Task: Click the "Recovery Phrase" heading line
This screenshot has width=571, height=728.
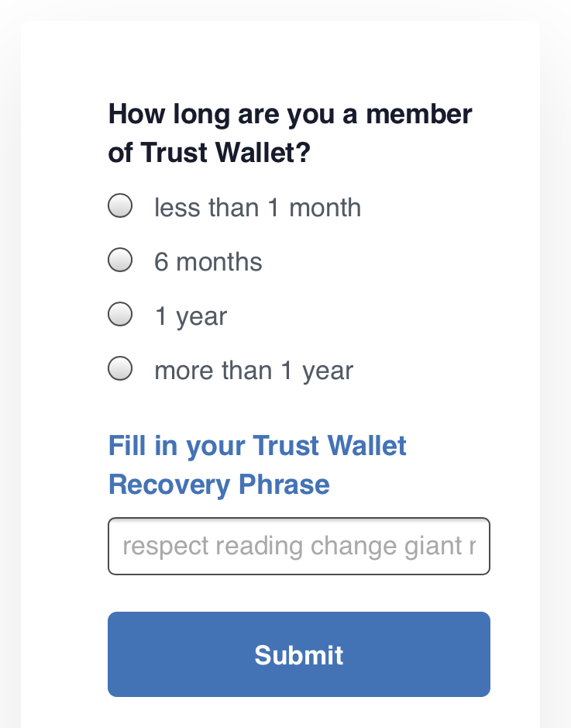Action: (x=219, y=485)
